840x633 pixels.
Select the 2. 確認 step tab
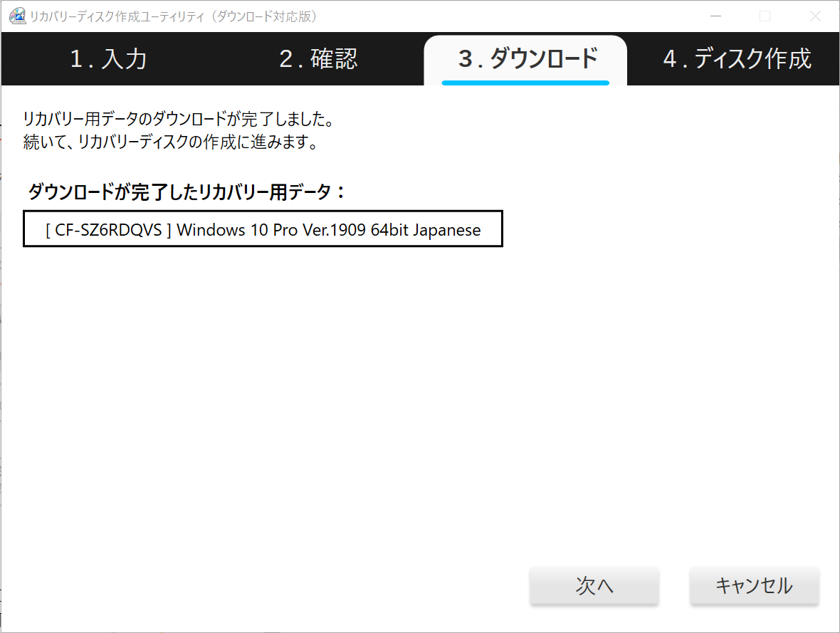pyautogui.click(x=318, y=58)
